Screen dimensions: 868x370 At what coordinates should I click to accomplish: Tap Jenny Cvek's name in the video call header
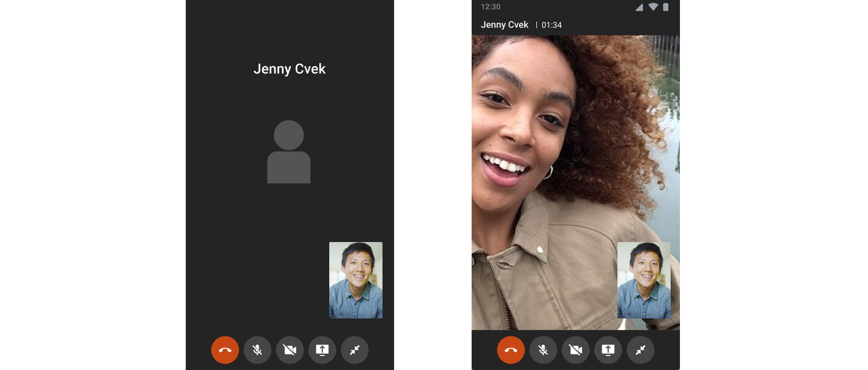[x=505, y=25]
